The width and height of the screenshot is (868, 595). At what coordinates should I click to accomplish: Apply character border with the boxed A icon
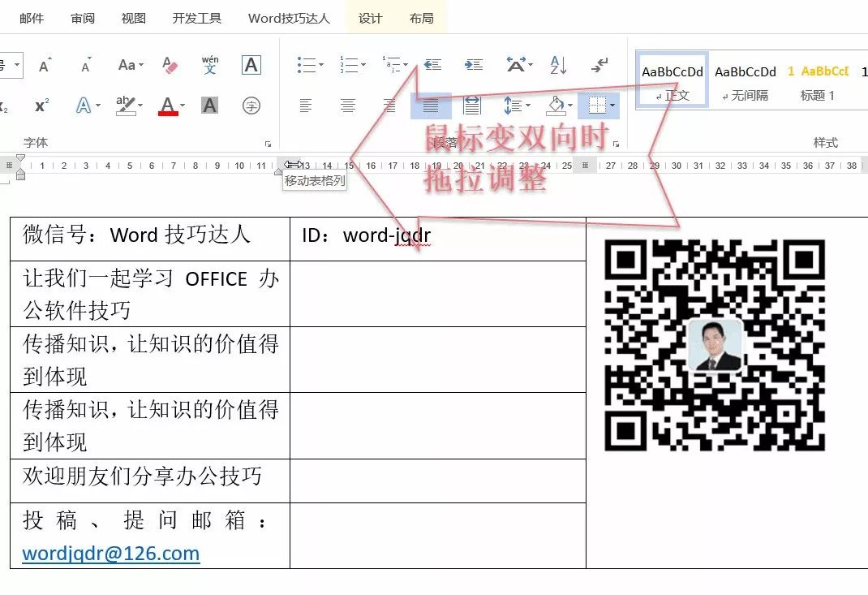click(251, 66)
